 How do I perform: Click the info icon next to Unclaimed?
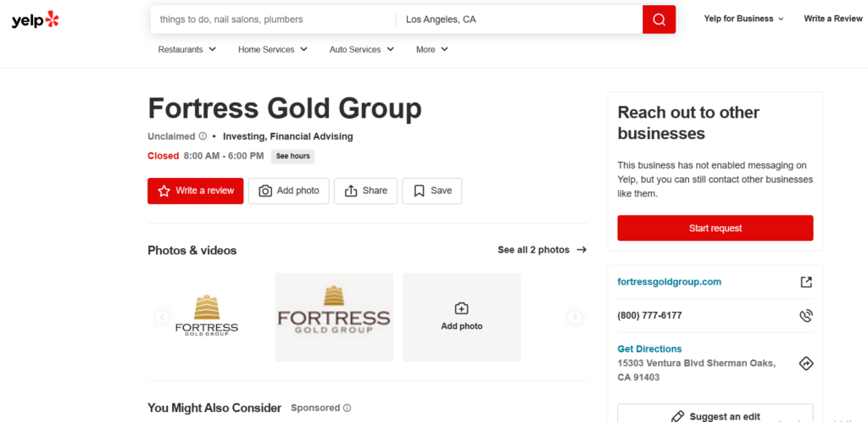203,136
